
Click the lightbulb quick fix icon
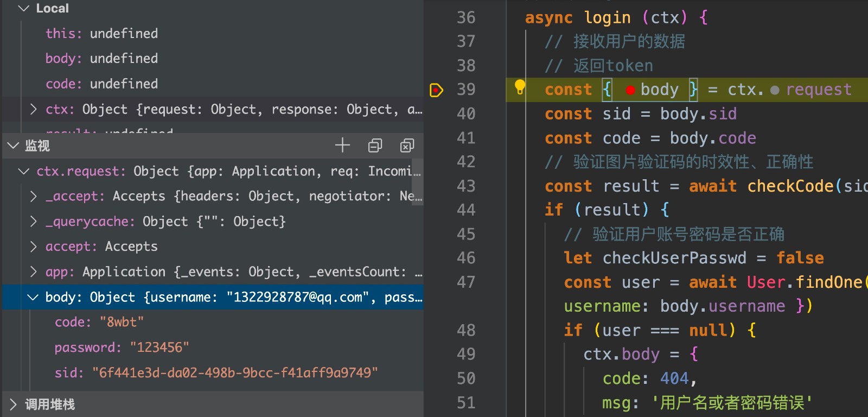click(520, 87)
